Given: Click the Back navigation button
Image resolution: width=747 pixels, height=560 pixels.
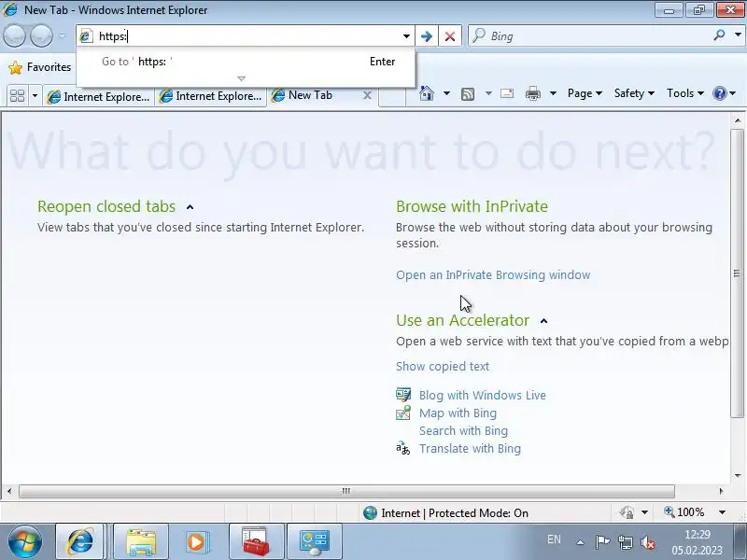Looking at the screenshot, I should 14,36.
